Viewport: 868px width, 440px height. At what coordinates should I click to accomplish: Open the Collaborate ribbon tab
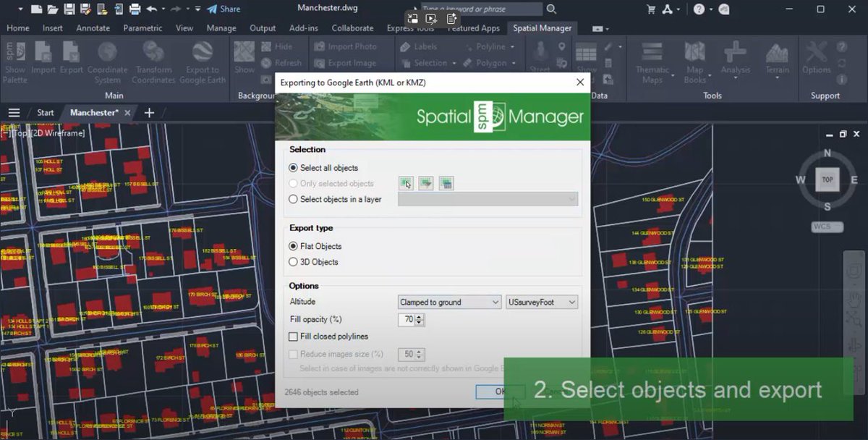[353, 28]
